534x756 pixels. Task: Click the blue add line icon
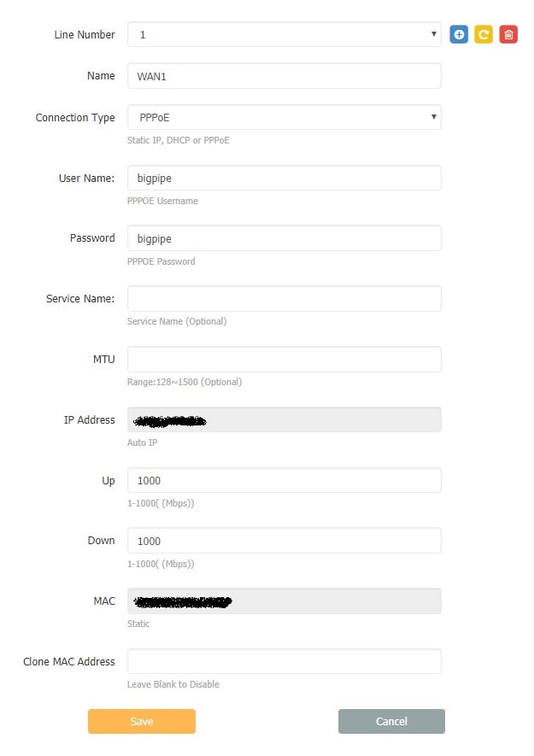(x=459, y=35)
